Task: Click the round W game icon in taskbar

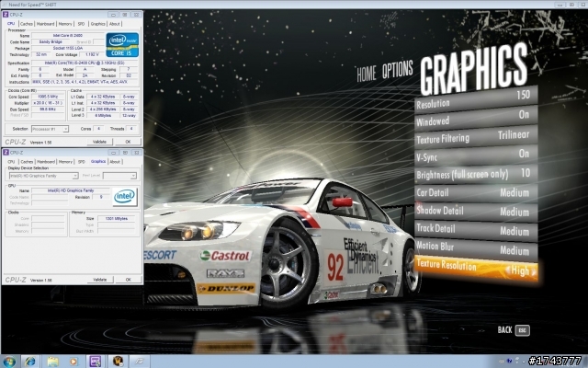Action: click(118, 362)
